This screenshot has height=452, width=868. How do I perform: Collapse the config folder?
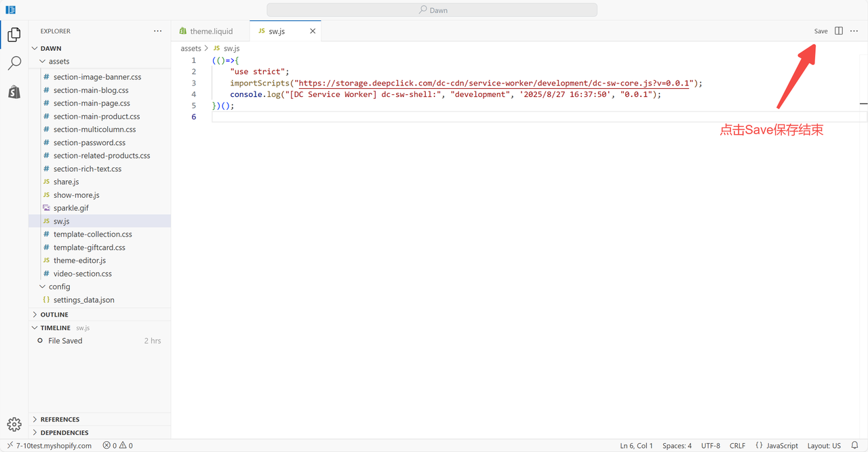tap(58, 287)
